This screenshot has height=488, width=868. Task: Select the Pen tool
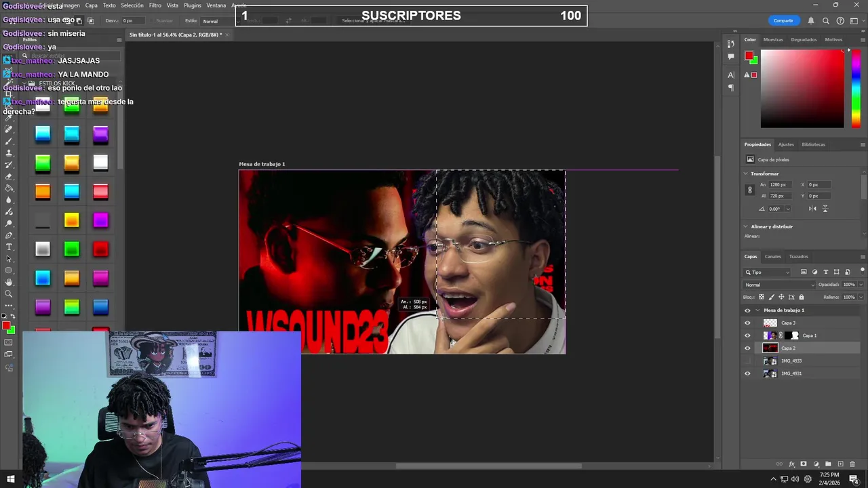tap(9, 235)
